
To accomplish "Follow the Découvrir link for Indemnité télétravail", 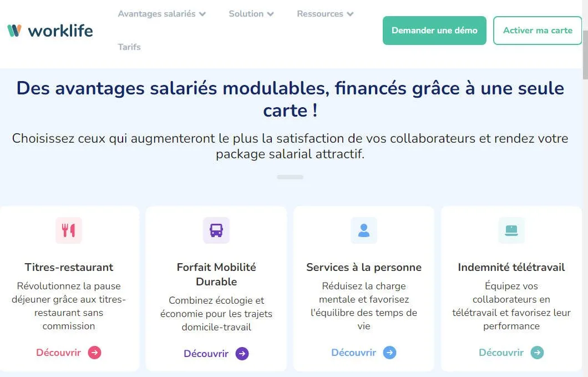I will tap(501, 353).
